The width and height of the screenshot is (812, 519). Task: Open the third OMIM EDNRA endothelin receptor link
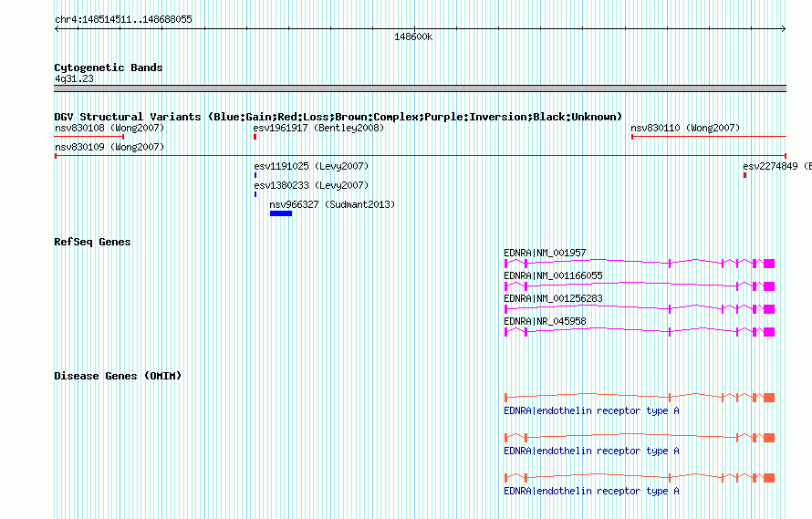pyautogui.click(x=591, y=491)
